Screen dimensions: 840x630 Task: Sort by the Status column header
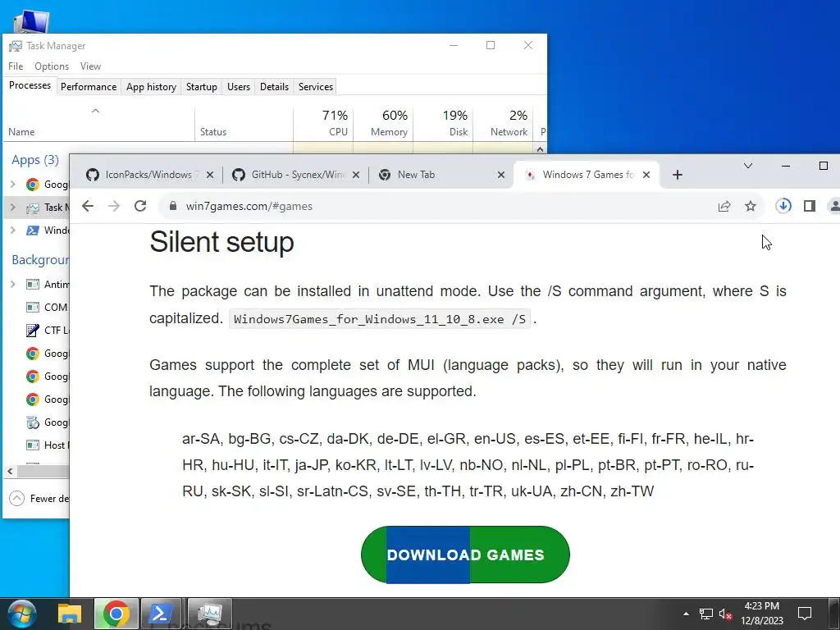click(x=244, y=123)
